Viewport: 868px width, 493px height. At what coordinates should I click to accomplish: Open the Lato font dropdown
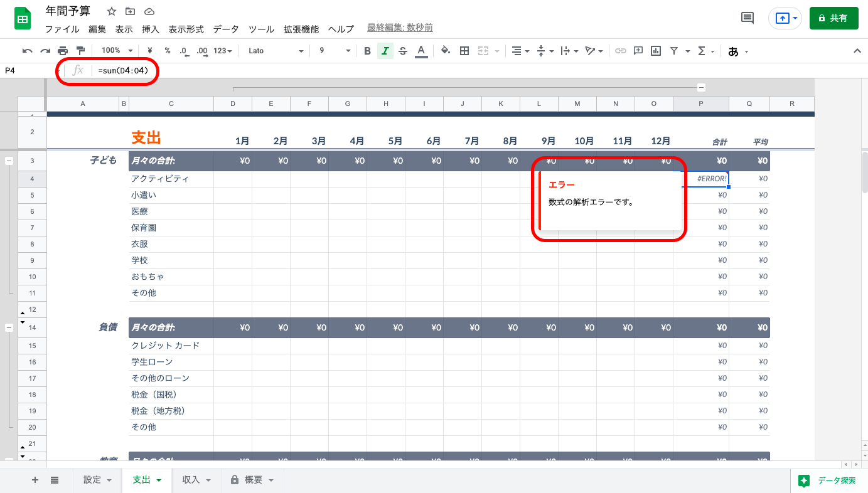(x=276, y=51)
